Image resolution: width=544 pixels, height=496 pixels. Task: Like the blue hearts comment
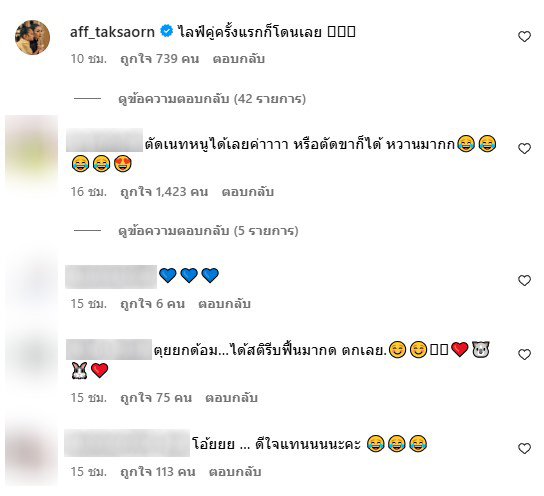pyautogui.click(x=524, y=280)
